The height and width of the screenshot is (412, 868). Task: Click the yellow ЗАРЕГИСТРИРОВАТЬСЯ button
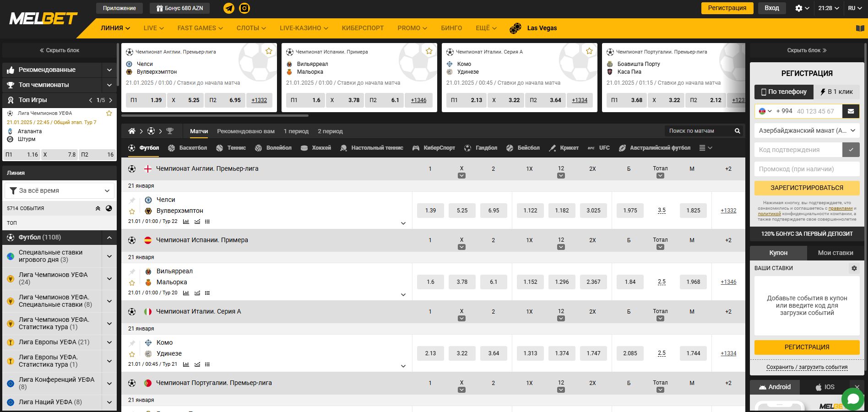[807, 188]
